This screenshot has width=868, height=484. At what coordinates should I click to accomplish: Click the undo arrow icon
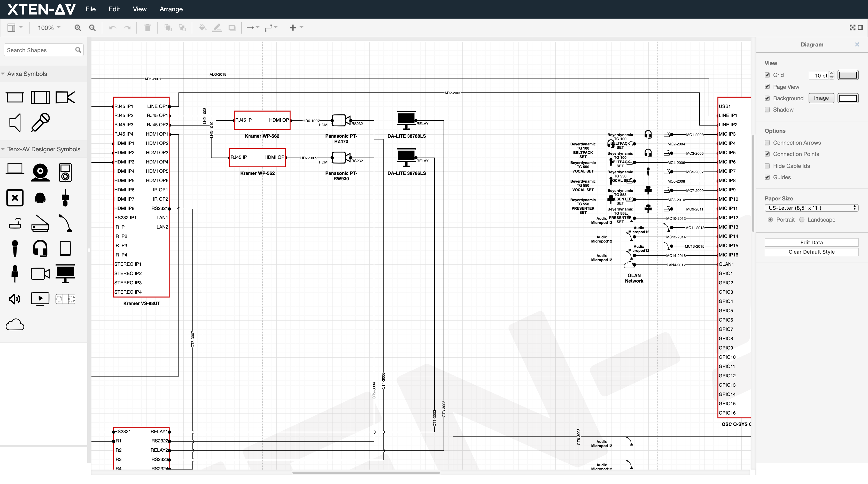pyautogui.click(x=113, y=28)
